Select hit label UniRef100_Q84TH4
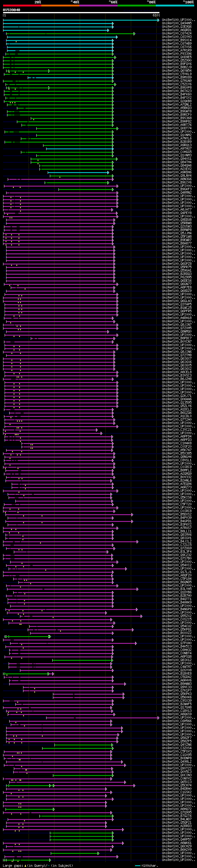The height and width of the screenshot is (868, 197). click(x=177, y=162)
